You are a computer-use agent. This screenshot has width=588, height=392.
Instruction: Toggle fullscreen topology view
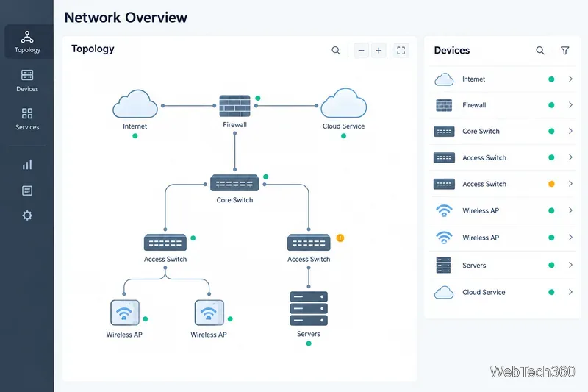401,50
